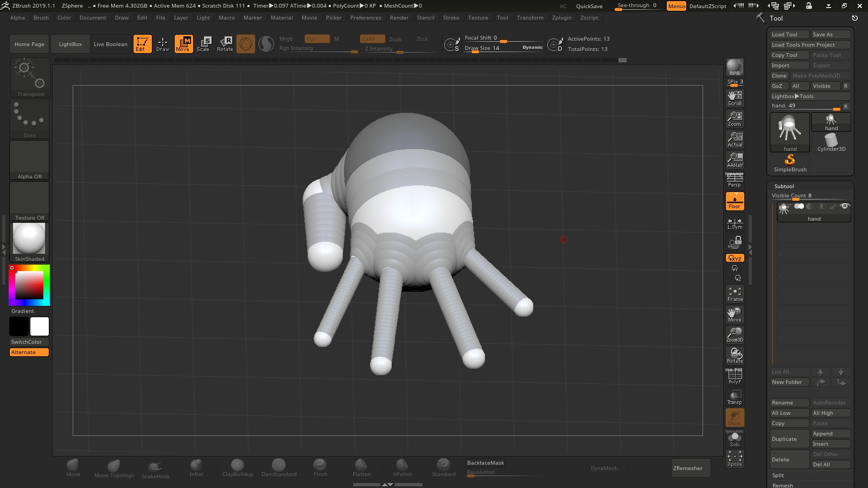Image resolution: width=868 pixels, height=488 pixels.
Task: Expand the Remesh section
Action: [x=782, y=485]
